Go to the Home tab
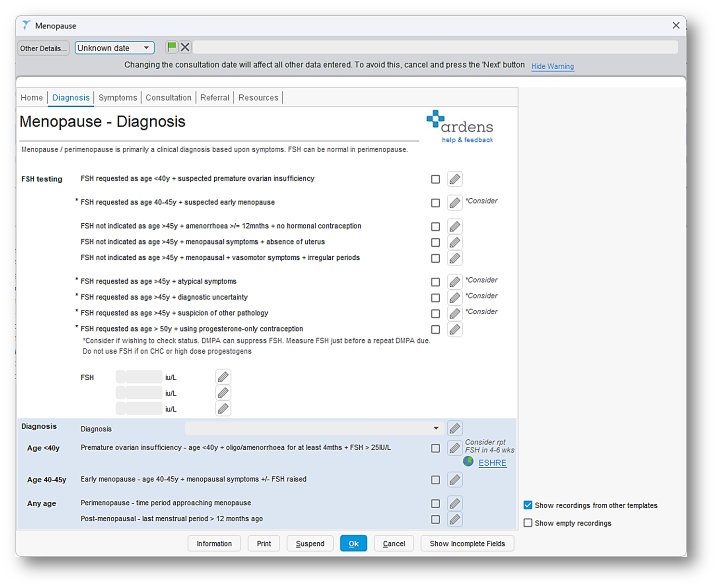Screen dimensions: 718x588 tap(32, 98)
